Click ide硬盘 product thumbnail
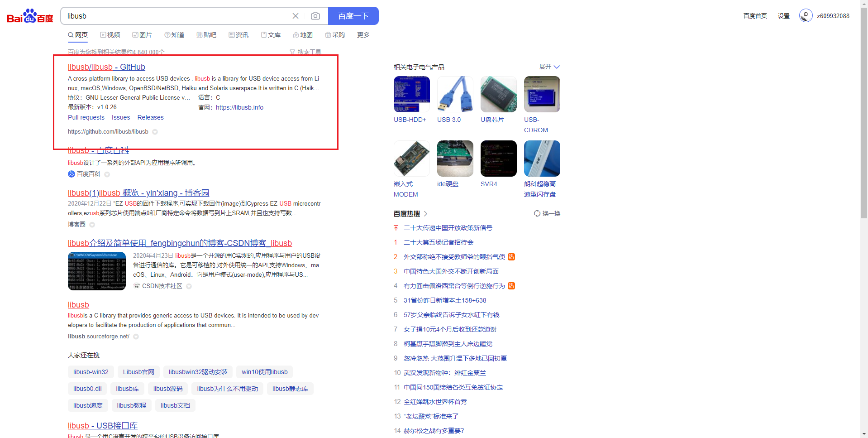 [x=455, y=159]
